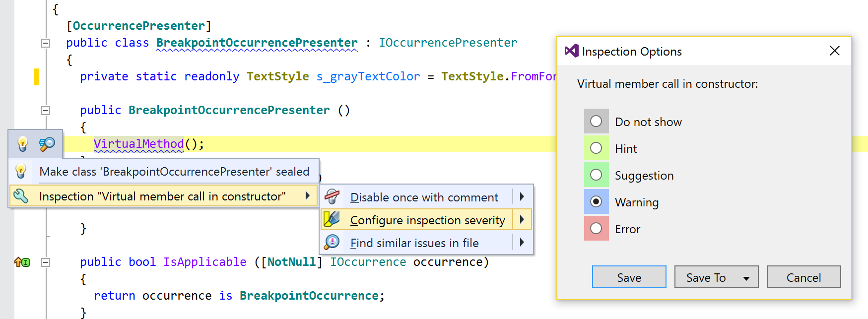Open Inspection 'Virtual member call in constructor' item
868x319 pixels.
(x=162, y=196)
